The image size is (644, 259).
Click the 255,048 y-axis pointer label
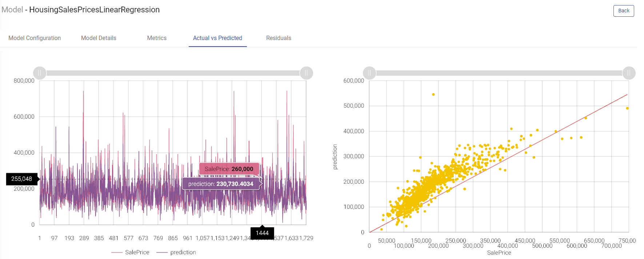coord(22,179)
